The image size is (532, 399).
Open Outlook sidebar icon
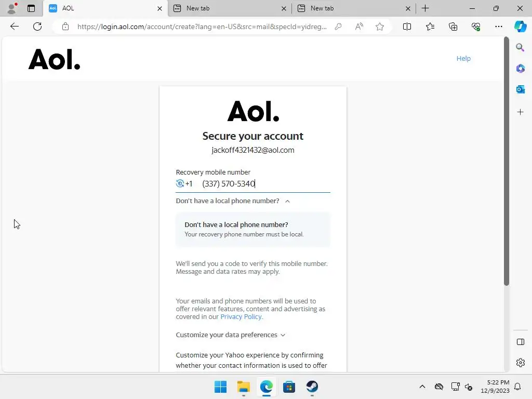520,89
